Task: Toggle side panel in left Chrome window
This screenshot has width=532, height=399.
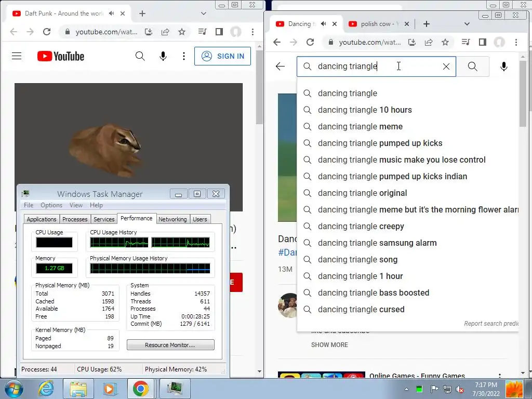Action: tap(219, 32)
